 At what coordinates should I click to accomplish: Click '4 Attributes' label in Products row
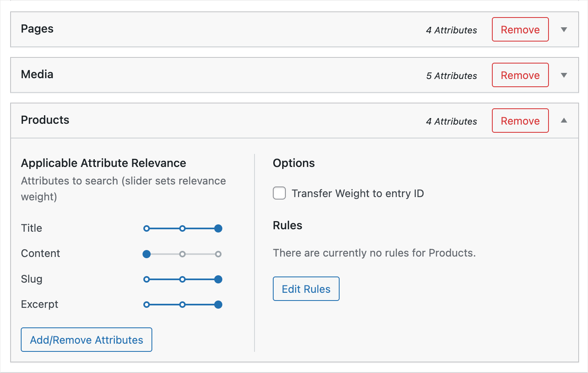pyautogui.click(x=452, y=121)
